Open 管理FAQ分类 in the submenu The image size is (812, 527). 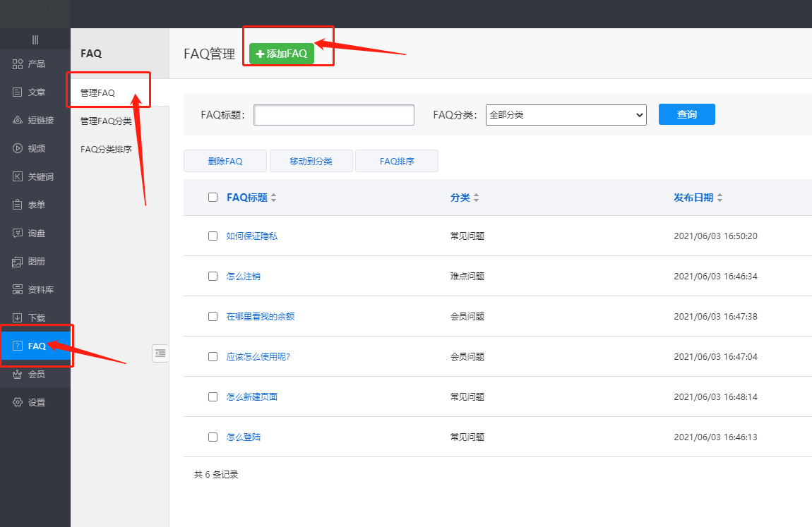click(x=106, y=121)
